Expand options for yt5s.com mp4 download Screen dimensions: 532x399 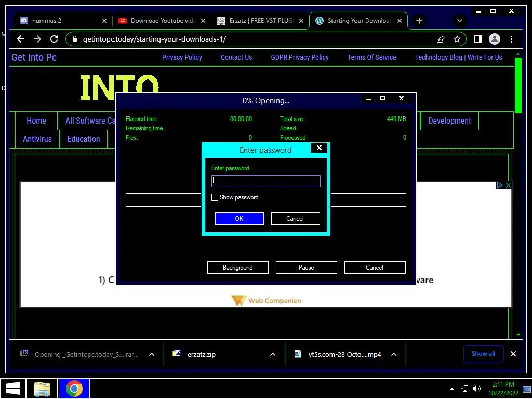click(x=394, y=354)
